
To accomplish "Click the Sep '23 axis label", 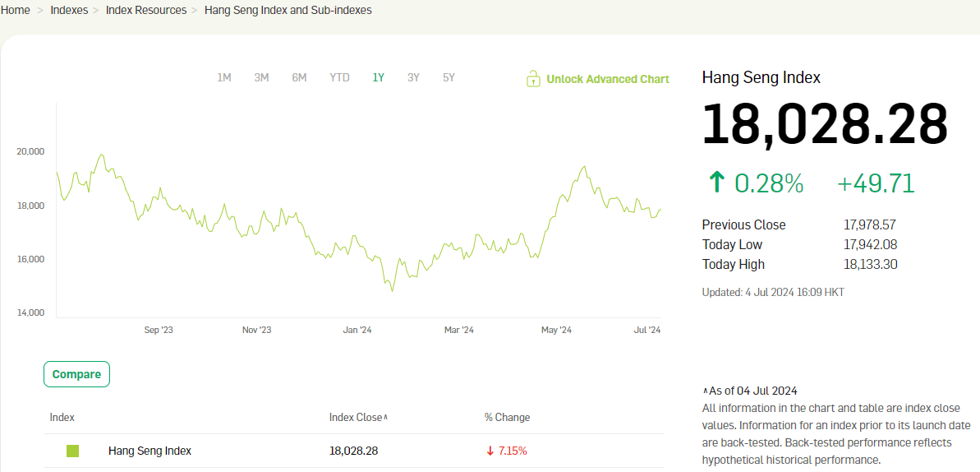I will (x=158, y=330).
